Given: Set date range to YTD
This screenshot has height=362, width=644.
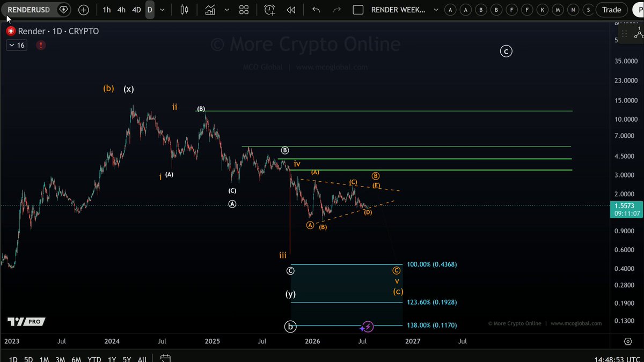Looking at the screenshot, I should tap(94, 359).
